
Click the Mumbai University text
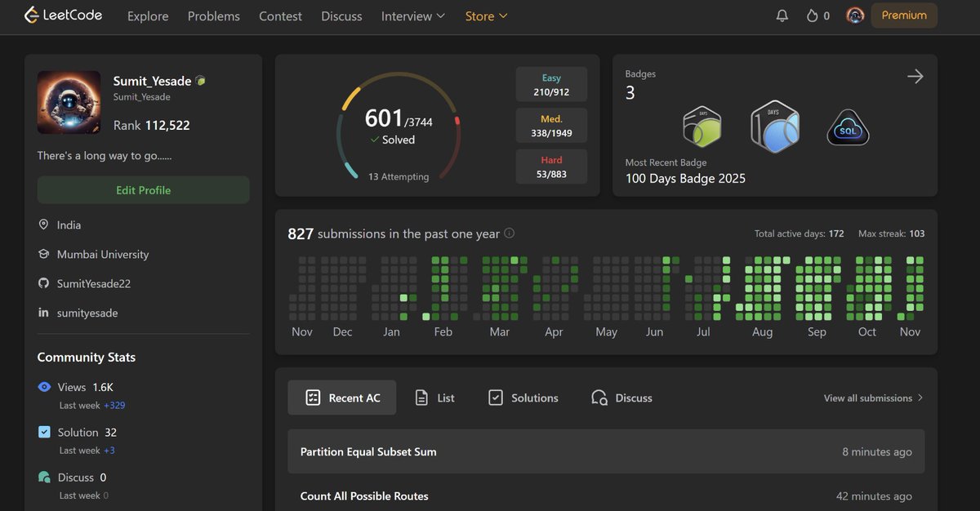pyautogui.click(x=103, y=254)
